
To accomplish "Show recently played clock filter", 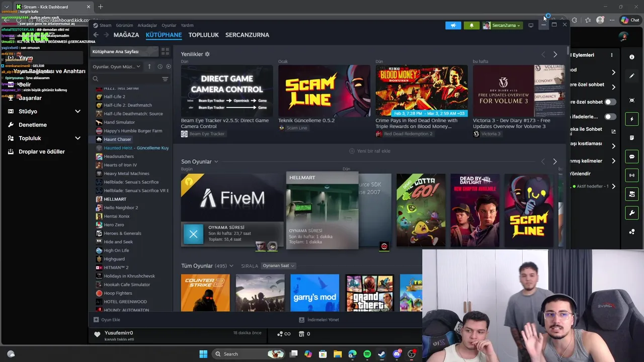I will 160,66.
